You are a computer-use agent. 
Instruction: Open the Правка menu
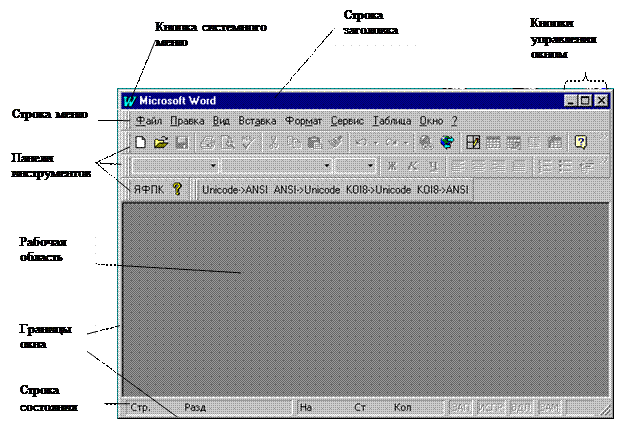pos(187,121)
